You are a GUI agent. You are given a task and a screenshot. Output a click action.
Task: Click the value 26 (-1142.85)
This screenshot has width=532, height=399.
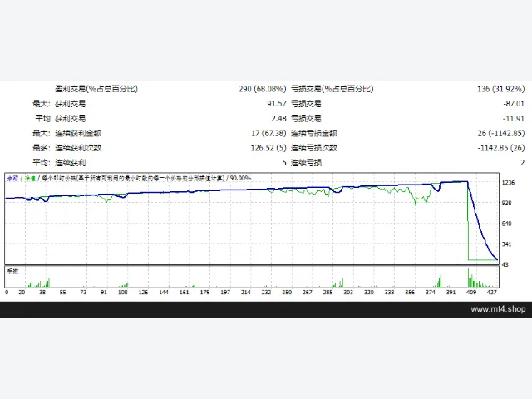(x=500, y=133)
